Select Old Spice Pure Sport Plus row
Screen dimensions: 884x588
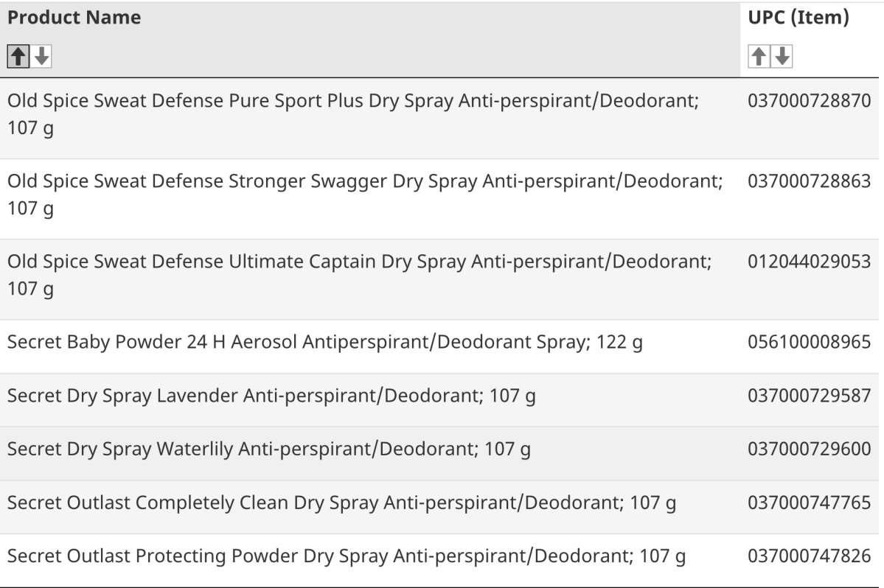click(x=353, y=114)
